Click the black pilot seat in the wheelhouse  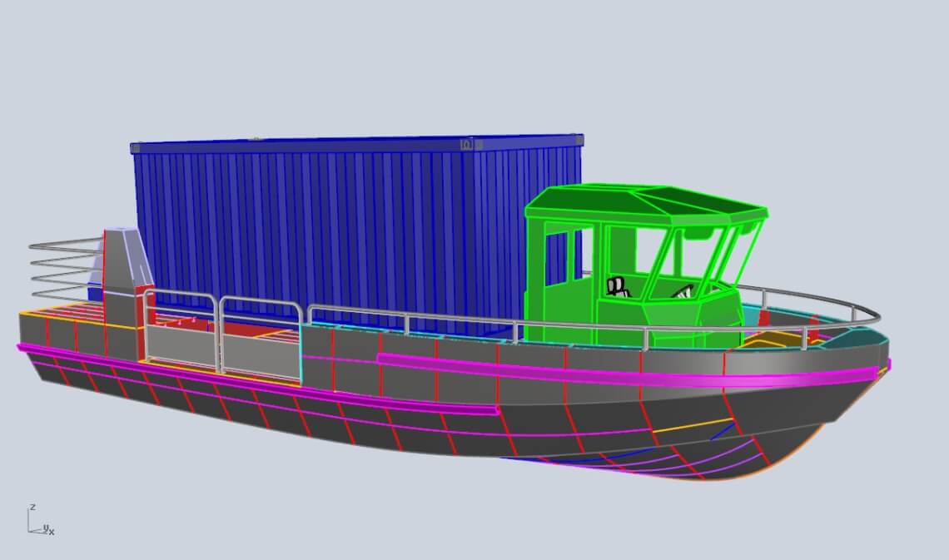[617, 285]
